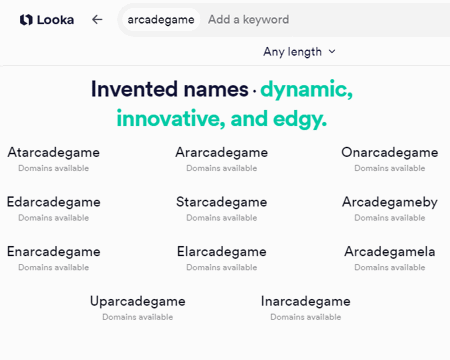This screenshot has width=450, height=360.
Task: Select the arcadegame keyword chip
Action: 161,20
